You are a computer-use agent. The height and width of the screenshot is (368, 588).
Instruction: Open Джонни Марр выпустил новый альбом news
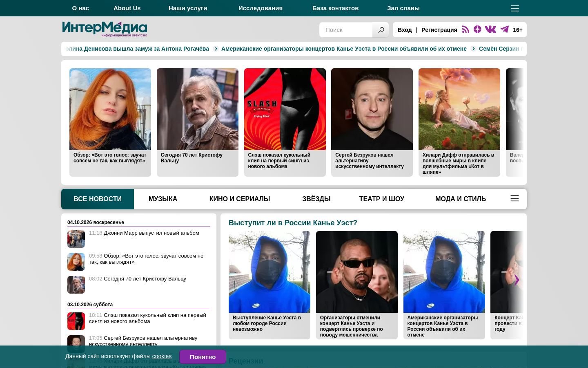point(151,233)
